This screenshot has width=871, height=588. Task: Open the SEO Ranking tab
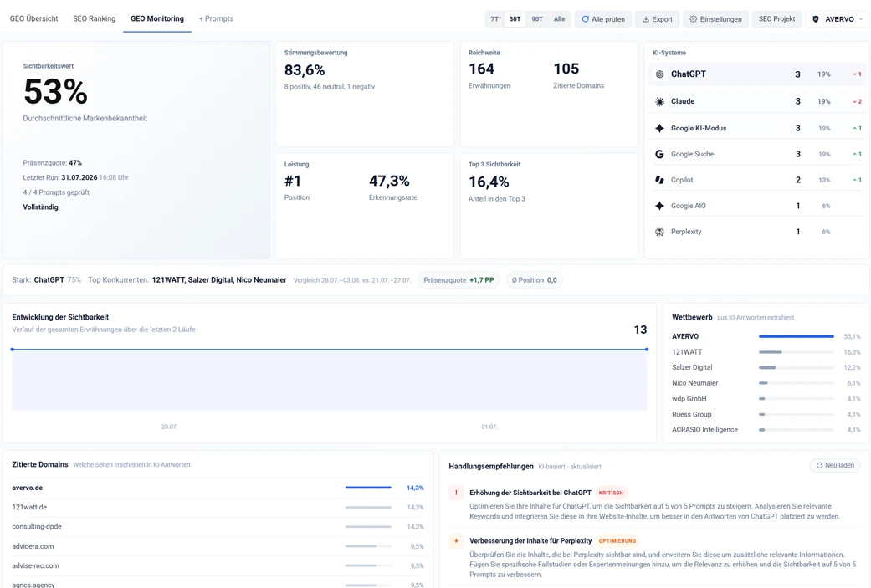pos(95,18)
